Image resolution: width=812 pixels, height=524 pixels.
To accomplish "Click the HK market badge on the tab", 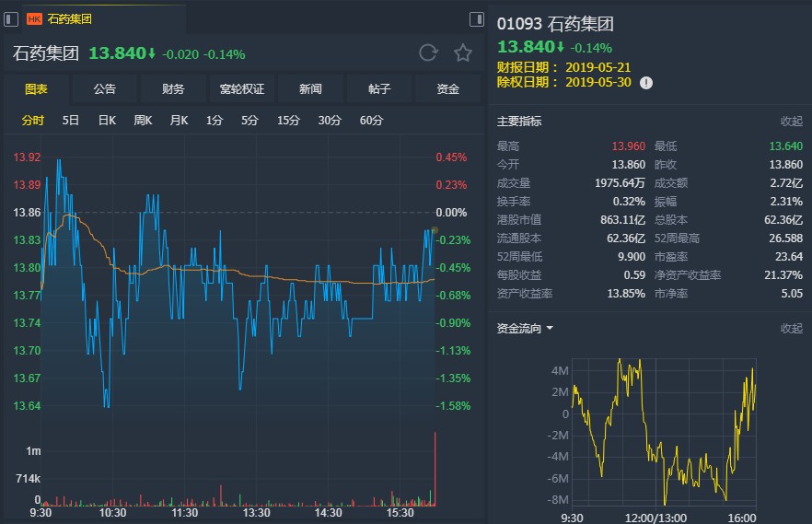I will click(x=34, y=18).
